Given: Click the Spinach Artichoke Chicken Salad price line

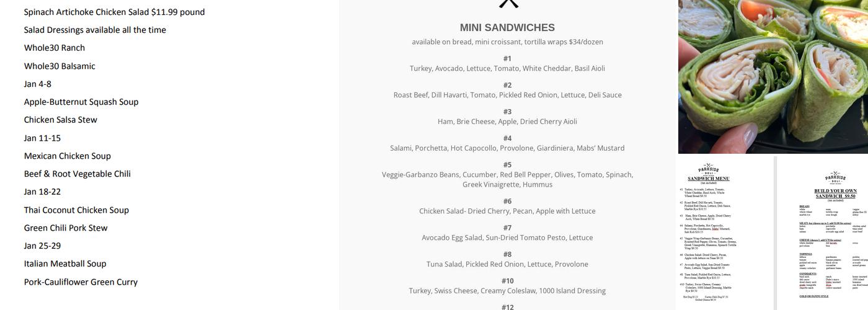Looking at the screenshot, I should (x=114, y=12).
